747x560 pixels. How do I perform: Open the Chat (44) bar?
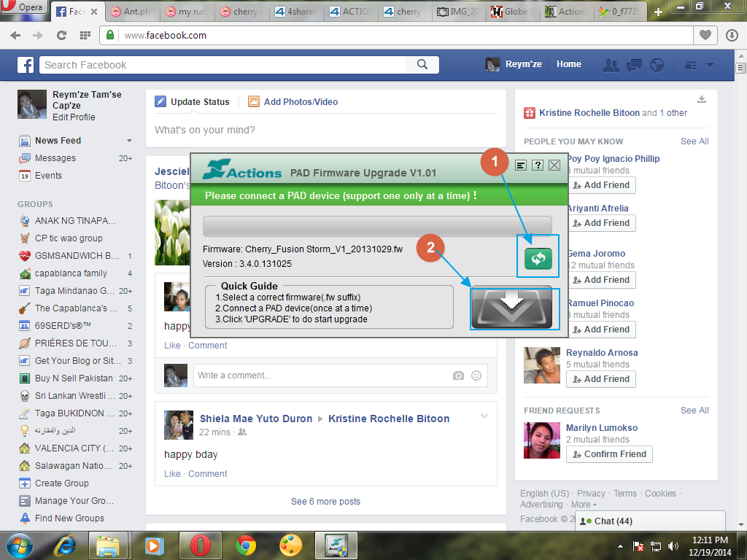pos(650,521)
